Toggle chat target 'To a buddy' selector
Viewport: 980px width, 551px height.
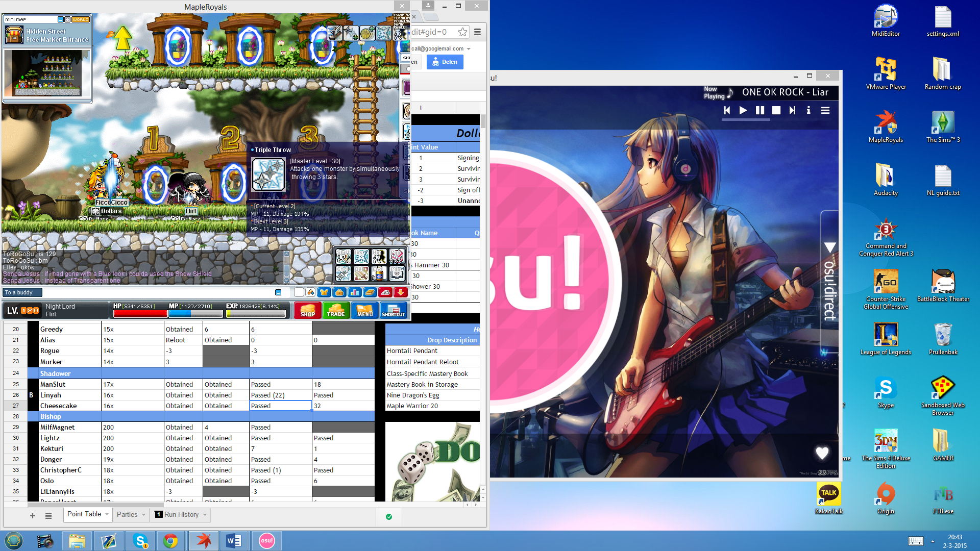pos(22,292)
